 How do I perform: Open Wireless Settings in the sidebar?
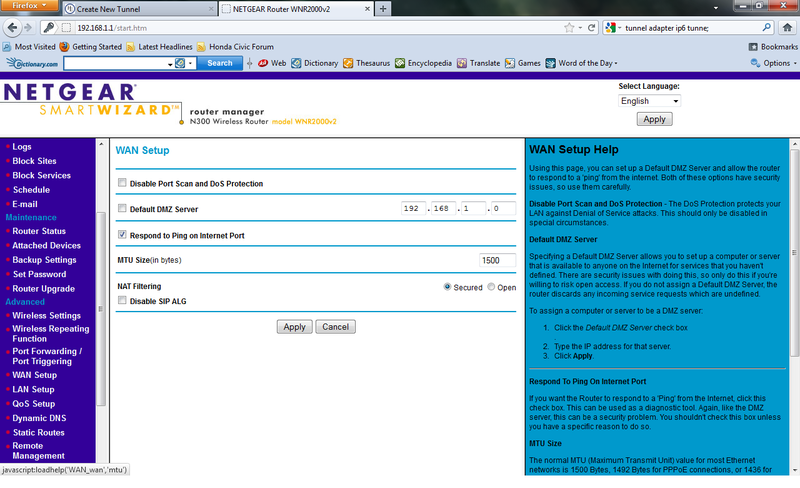46,316
